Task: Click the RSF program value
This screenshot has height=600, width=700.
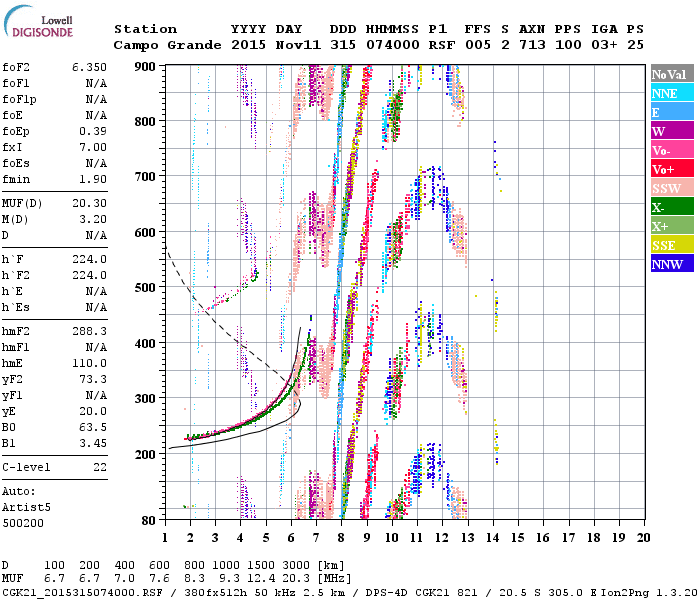Action: (x=442, y=45)
